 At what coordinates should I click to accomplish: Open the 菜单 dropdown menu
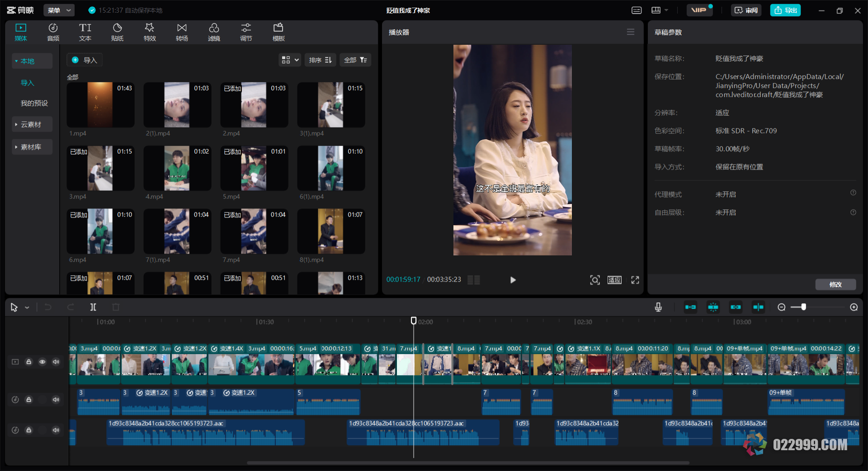59,10
